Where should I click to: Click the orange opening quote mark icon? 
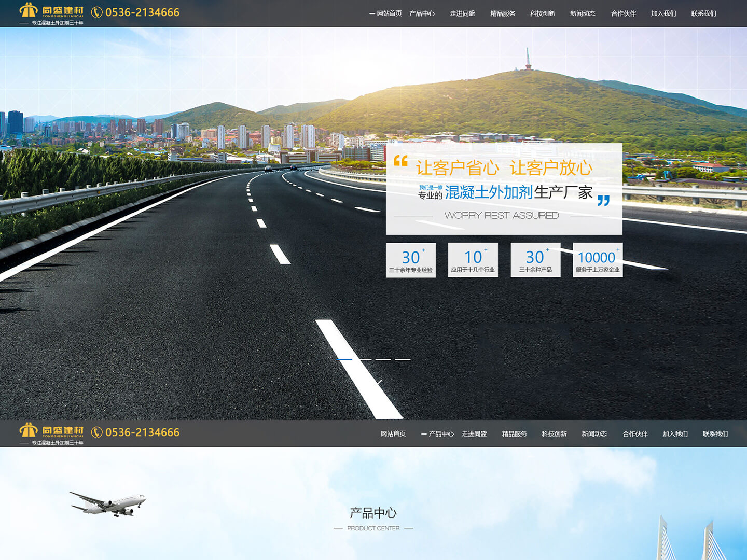[x=400, y=161]
